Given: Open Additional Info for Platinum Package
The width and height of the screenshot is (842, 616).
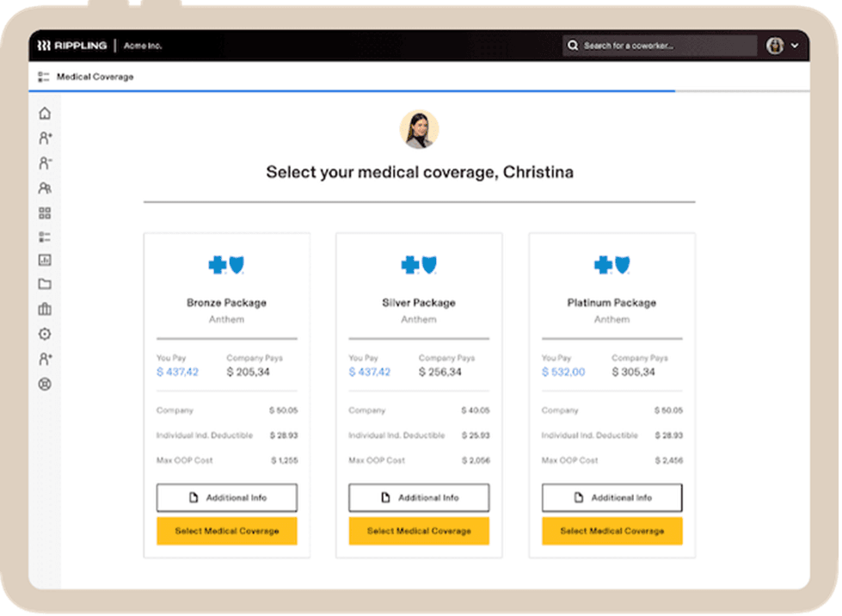Looking at the screenshot, I should pos(612,497).
